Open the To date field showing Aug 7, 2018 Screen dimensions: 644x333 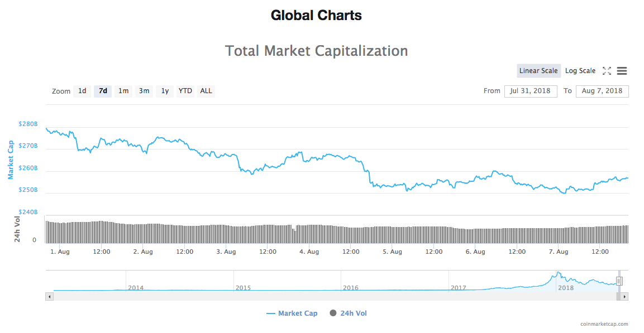coord(602,91)
